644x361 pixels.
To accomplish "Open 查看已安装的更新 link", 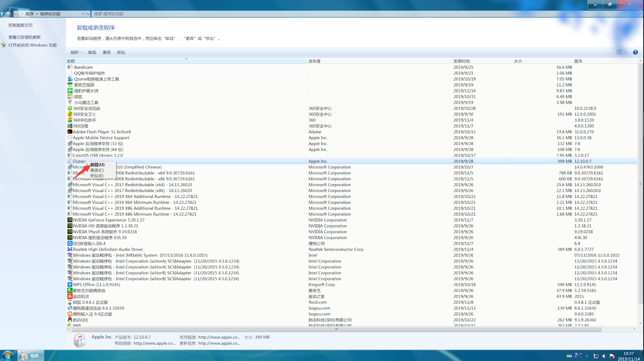I will click(x=24, y=37).
